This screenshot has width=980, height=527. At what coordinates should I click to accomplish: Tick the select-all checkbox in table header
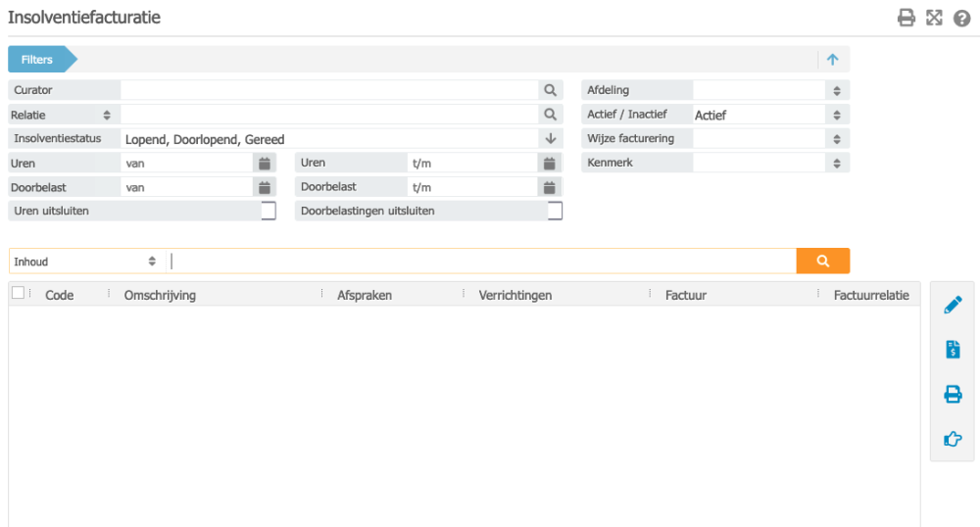[x=18, y=293]
